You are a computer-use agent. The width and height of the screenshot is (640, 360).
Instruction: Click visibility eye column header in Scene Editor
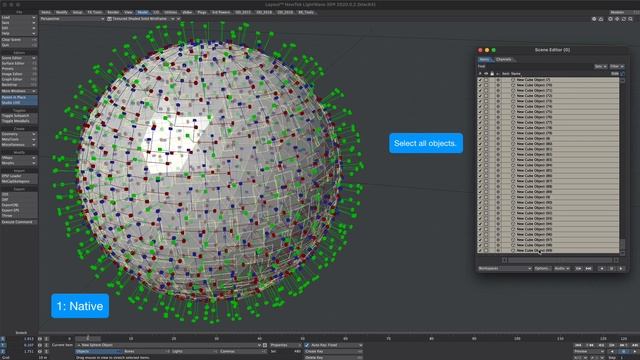click(486, 73)
